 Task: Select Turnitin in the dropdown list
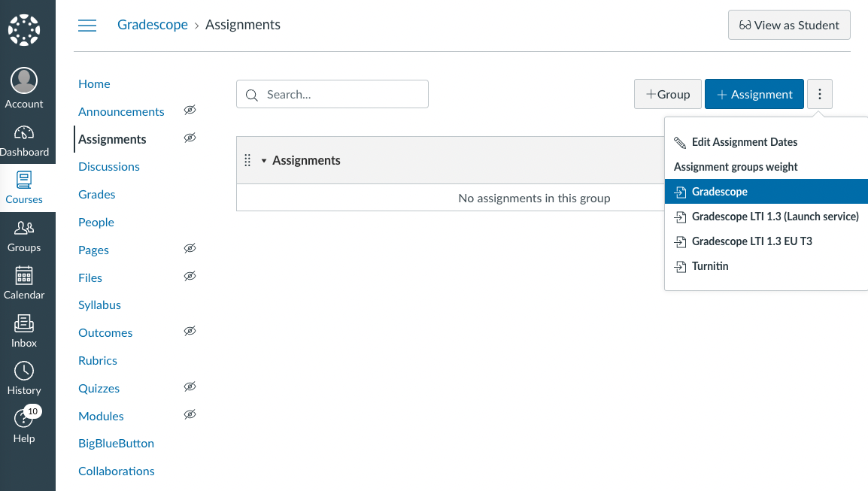tap(708, 265)
